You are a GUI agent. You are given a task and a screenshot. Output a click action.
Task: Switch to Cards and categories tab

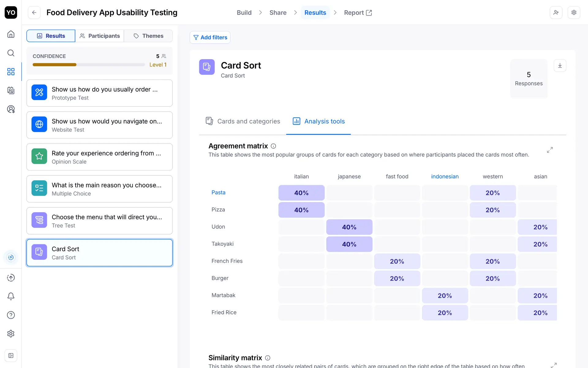(x=243, y=121)
